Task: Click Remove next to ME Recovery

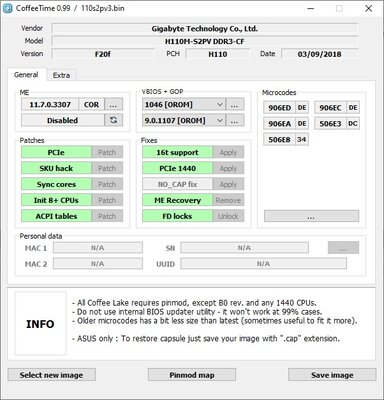Action: point(228,200)
